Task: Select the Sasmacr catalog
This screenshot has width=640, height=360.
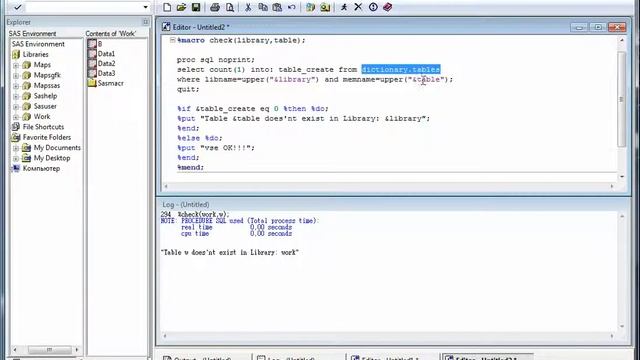Action: point(105,83)
